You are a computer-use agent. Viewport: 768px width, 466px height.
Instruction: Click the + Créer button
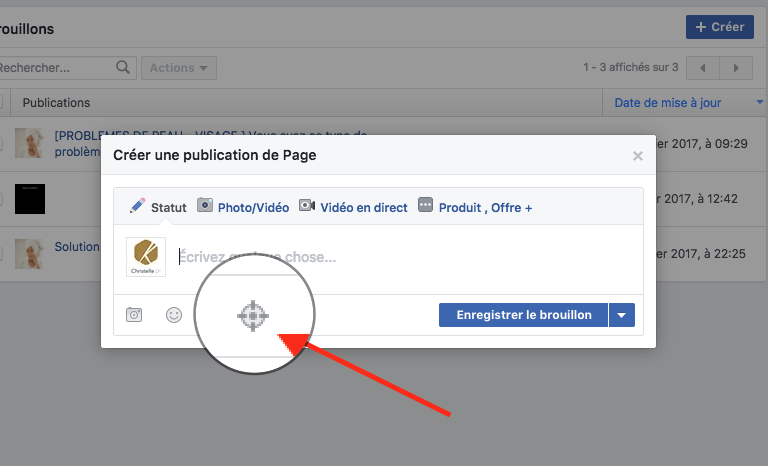pos(719,27)
